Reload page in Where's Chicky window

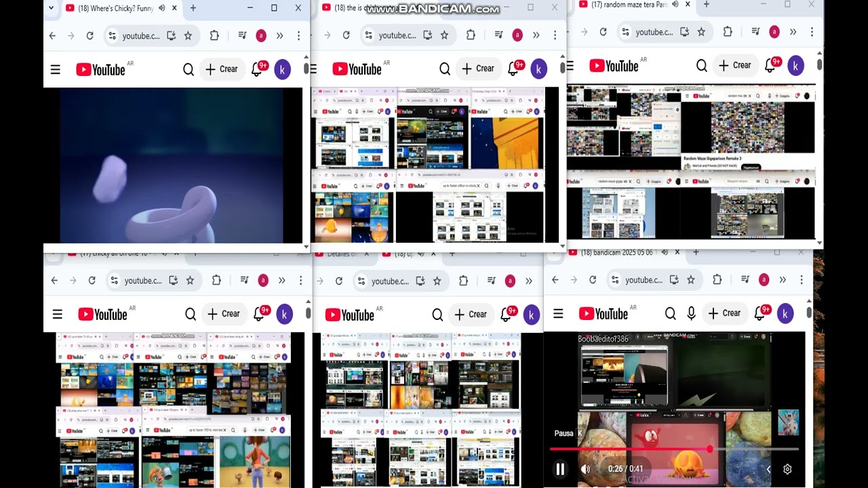click(90, 36)
